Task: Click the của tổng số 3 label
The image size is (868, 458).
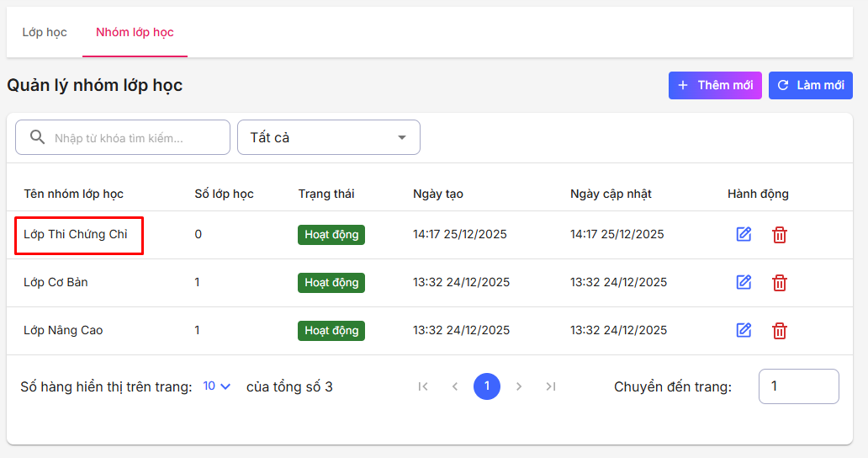Action: point(289,386)
